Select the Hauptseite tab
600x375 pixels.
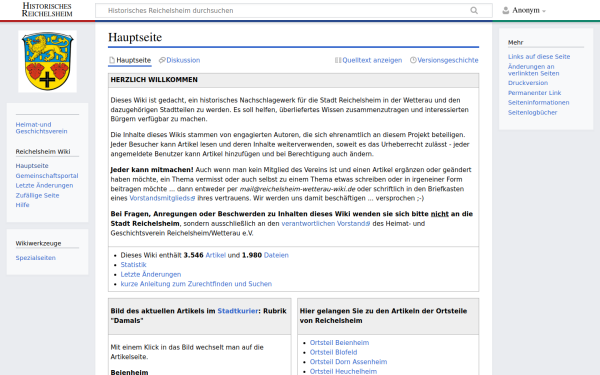click(x=130, y=60)
